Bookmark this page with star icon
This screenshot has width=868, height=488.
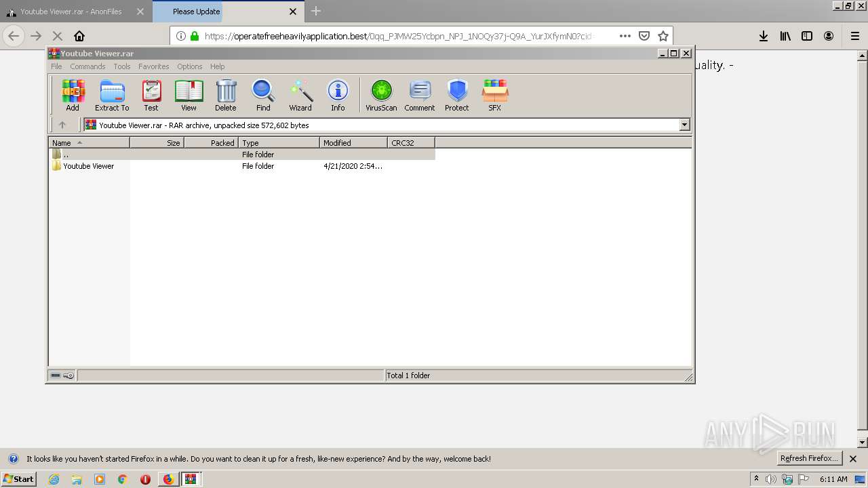pos(663,36)
